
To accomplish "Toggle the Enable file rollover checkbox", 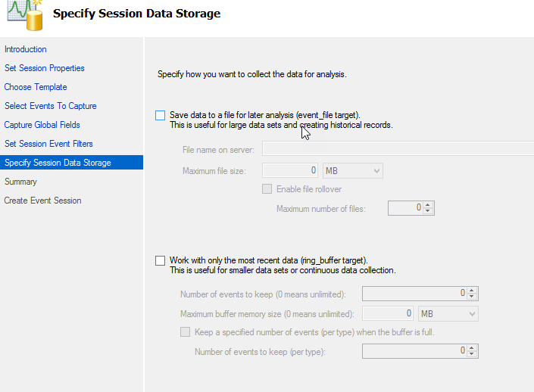I will coord(267,189).
